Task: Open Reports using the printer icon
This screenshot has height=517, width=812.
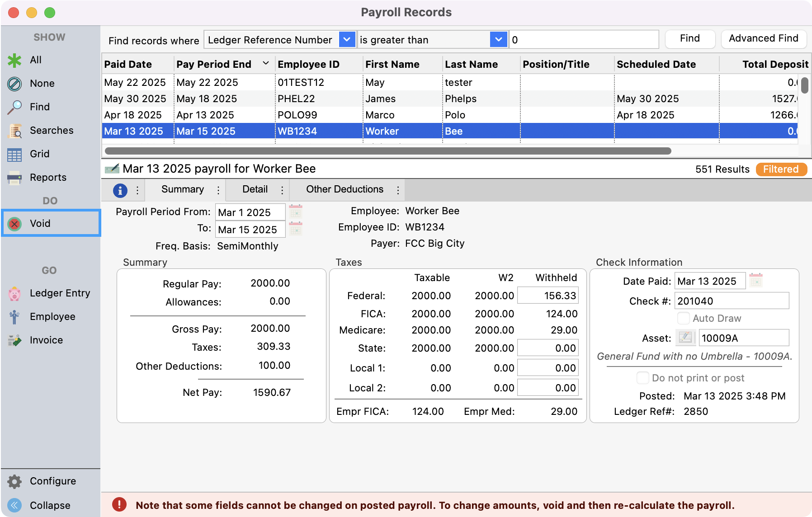Action: pyautogui.click(x=15, y=177)
